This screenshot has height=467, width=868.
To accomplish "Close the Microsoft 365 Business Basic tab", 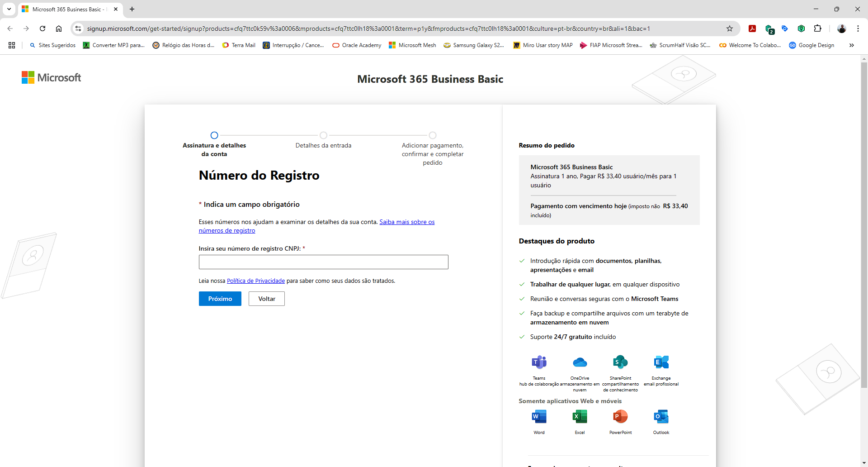I will point(116,9).
